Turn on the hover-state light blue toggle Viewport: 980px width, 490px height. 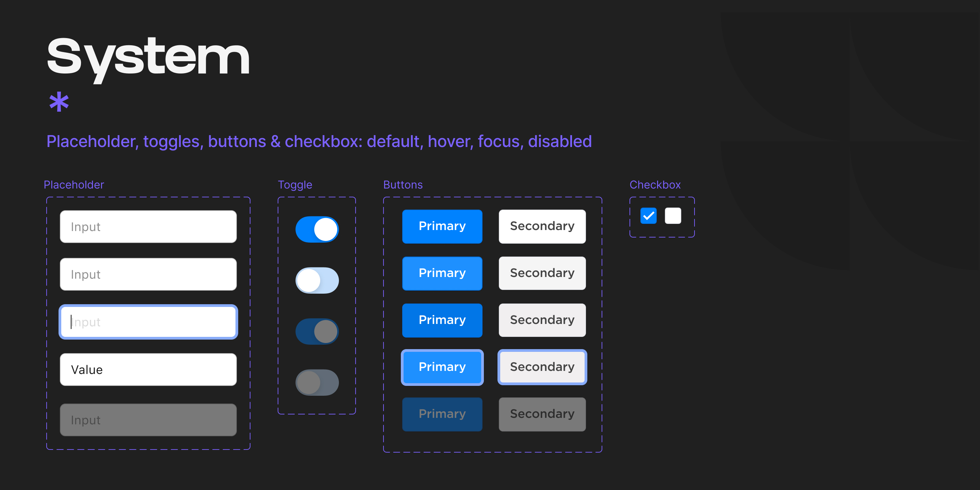coord(317,280)
